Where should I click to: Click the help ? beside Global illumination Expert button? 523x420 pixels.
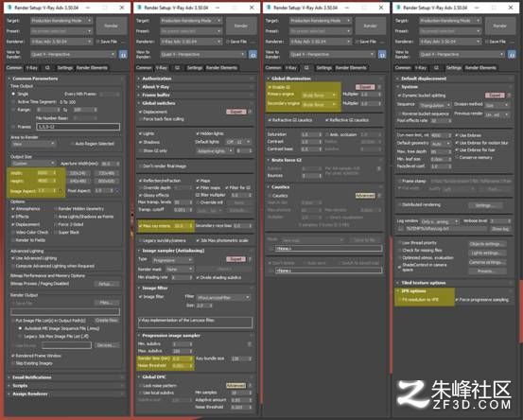tap(379, 87)
